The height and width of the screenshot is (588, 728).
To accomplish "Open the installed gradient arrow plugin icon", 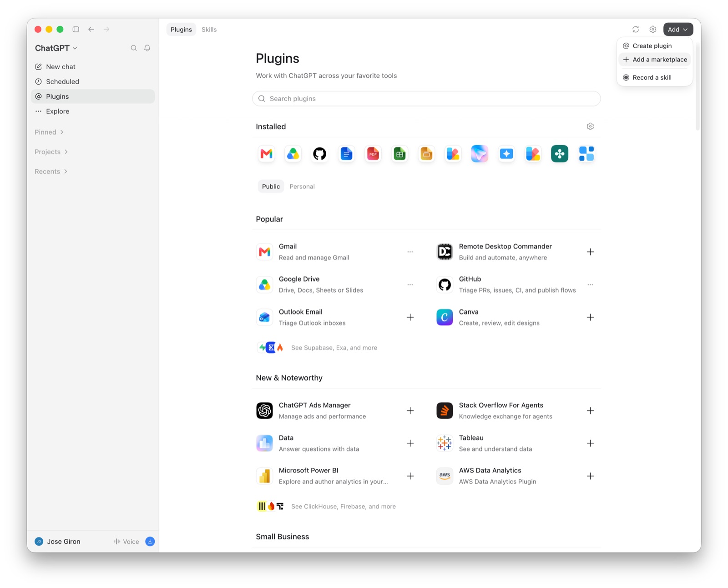I will click(480, 154).
